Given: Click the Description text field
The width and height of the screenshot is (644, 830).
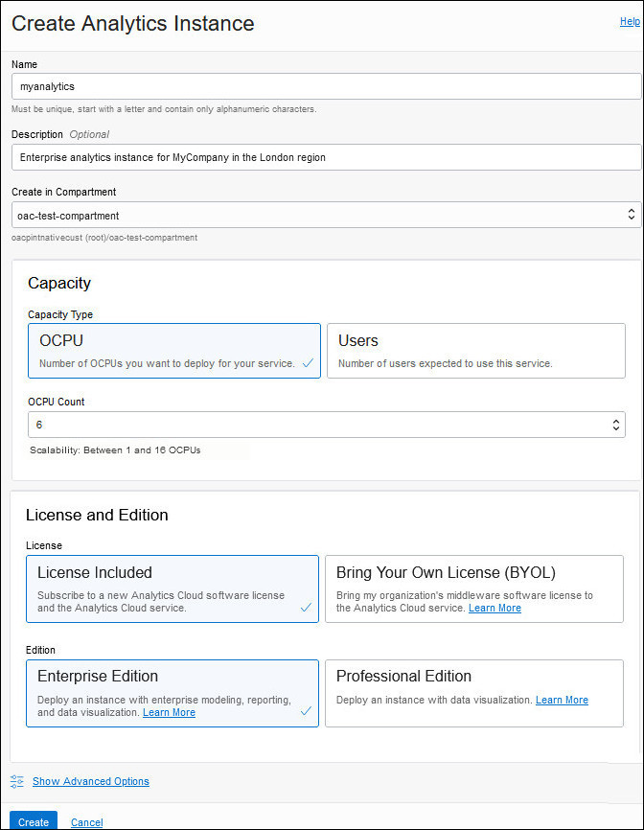Looking at the screenshot, I should pos(328,156).
